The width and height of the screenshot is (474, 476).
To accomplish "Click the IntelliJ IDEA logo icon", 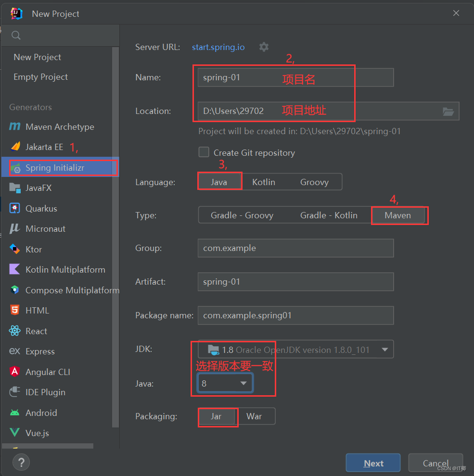I will 16,13.
